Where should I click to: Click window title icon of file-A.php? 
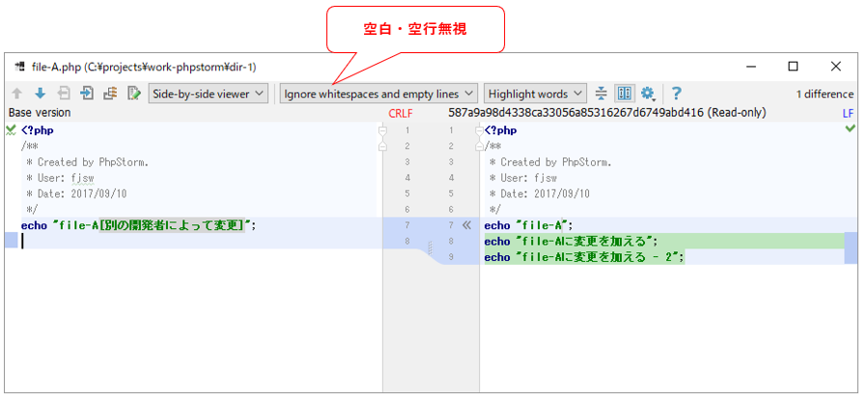tap(21, 67)
